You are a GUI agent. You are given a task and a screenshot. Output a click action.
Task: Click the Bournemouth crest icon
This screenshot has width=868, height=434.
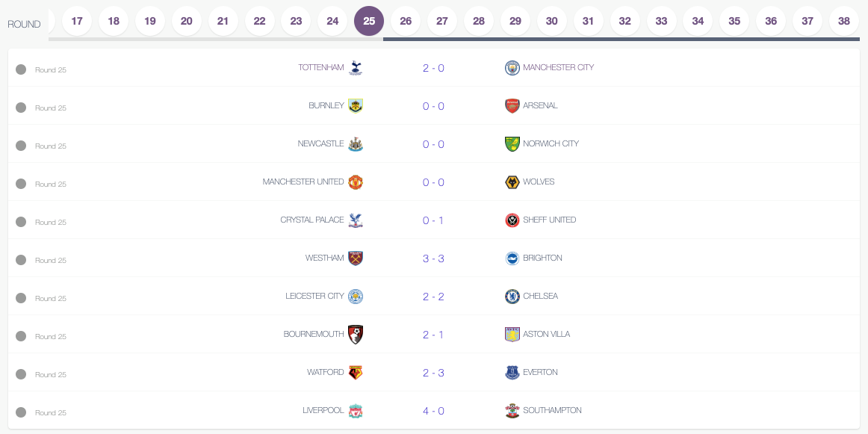pos(356,335)
